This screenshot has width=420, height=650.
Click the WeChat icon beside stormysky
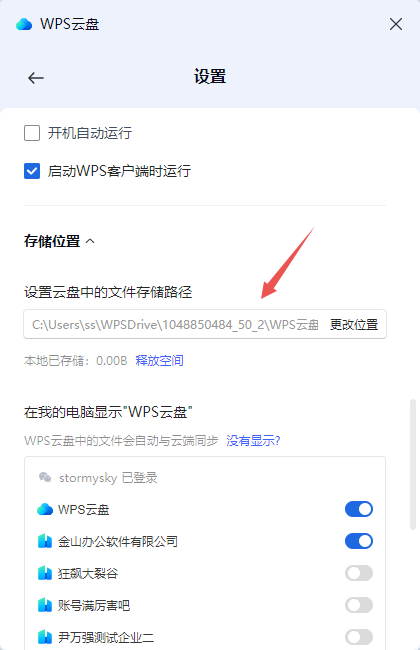[x=45, y=478]
